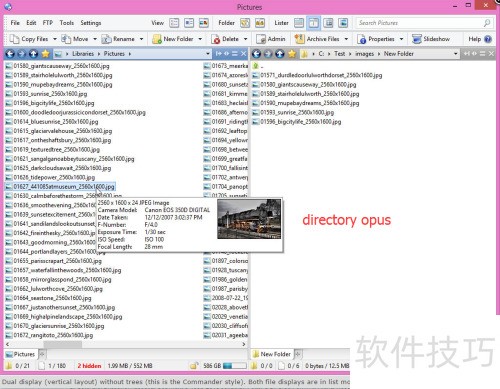
Task: Open Copy Files dropdown arrow
Action: click(x=55, y=39)
